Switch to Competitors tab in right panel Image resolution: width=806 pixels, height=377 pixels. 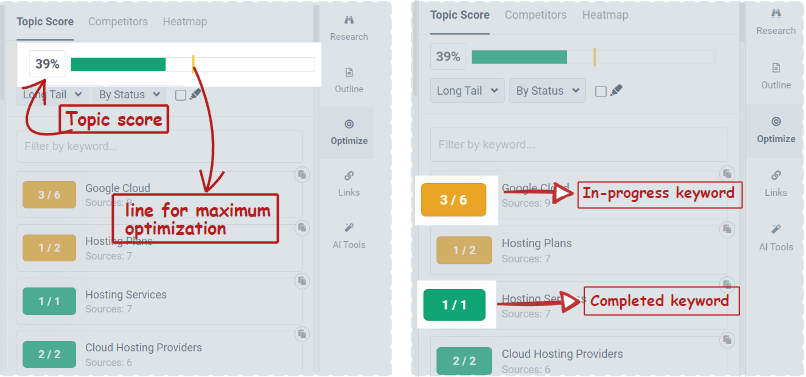tap(536, 15)
